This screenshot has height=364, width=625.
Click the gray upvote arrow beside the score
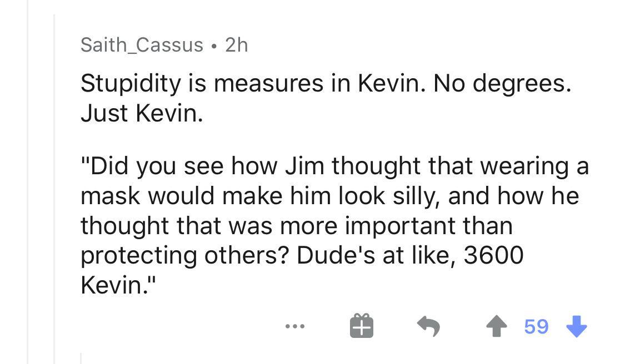(x=496, y=326)
